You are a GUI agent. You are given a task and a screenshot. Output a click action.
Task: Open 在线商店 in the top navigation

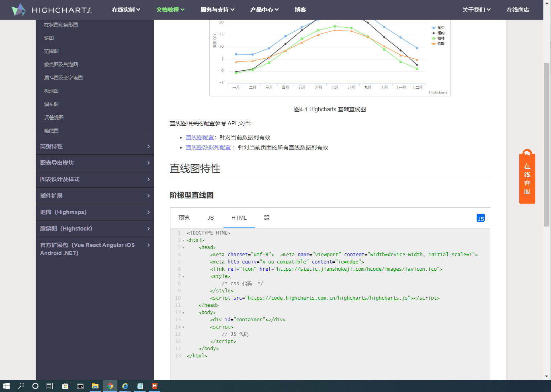point(518,10)
